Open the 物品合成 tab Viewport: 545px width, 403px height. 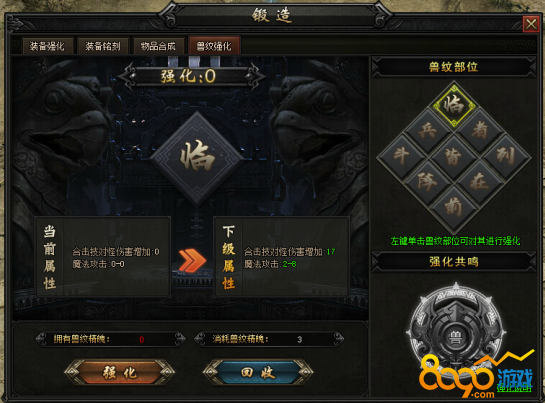click(x=158, y=46)
